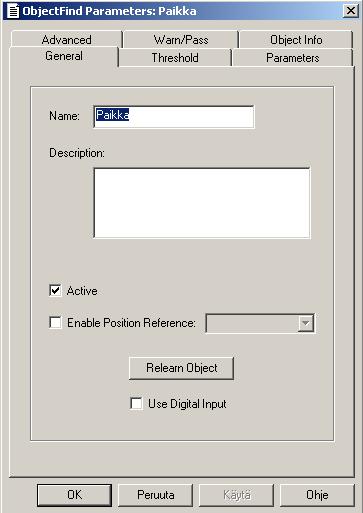Switch to the Threshold tab

175,58
